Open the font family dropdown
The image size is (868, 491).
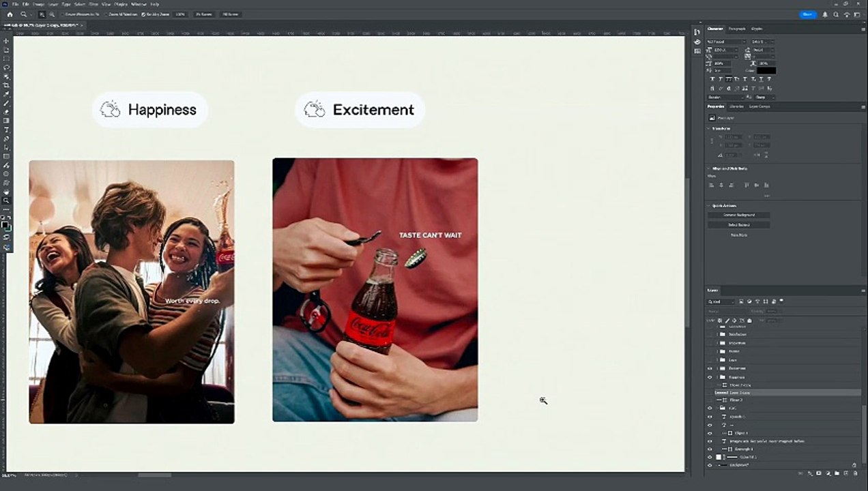[726, 42]
